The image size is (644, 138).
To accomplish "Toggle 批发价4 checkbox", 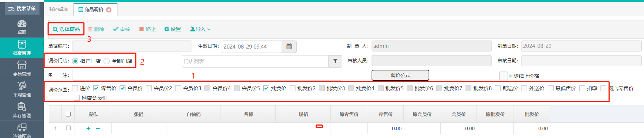I will click(351, 88).
